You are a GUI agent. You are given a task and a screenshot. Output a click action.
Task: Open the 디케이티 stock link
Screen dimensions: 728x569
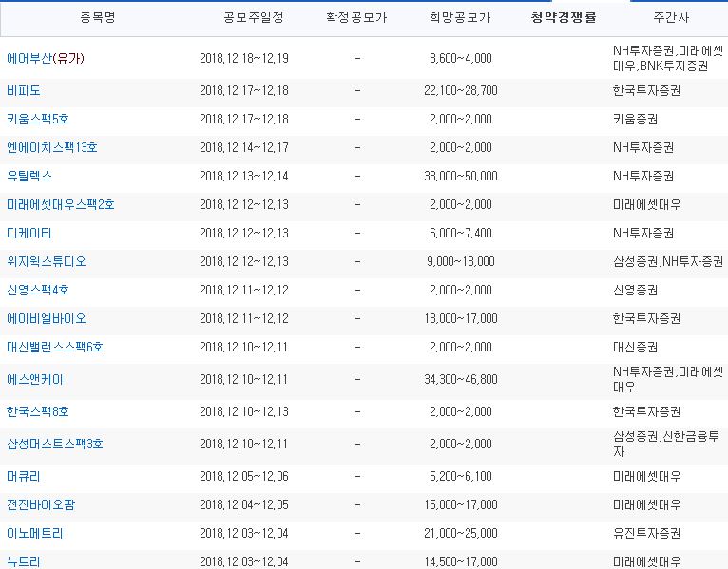29,234
